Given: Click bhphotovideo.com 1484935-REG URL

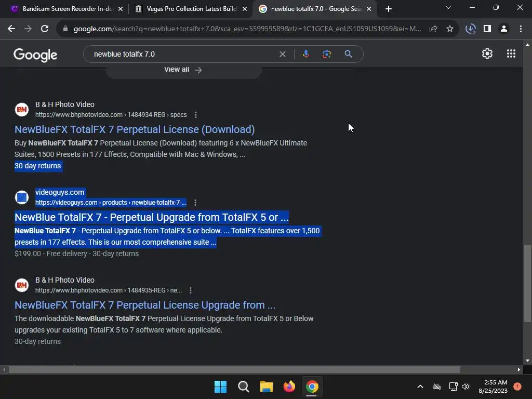Looking at the screenshot, I should coord(109,290).
